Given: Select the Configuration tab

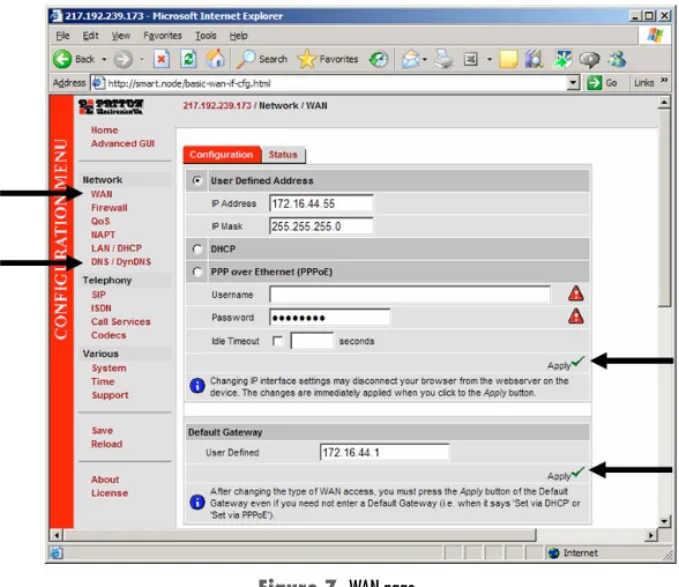Looking at the screenshot, I should click(221, 155).
